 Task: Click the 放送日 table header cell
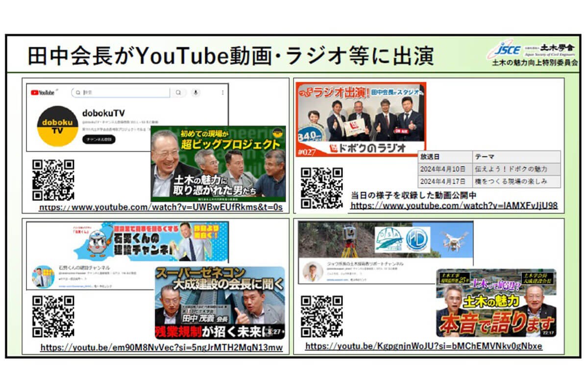[445, 157]
